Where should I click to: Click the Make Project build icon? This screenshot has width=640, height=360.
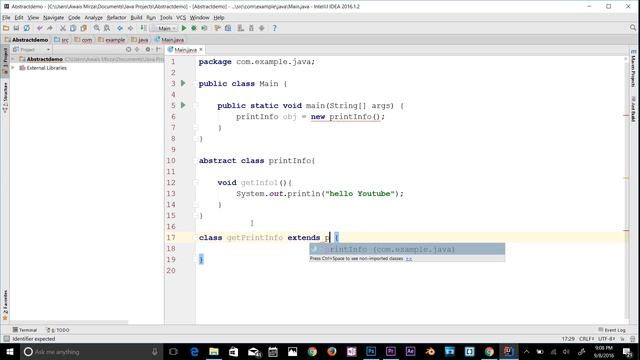click(x=143, y=28)
